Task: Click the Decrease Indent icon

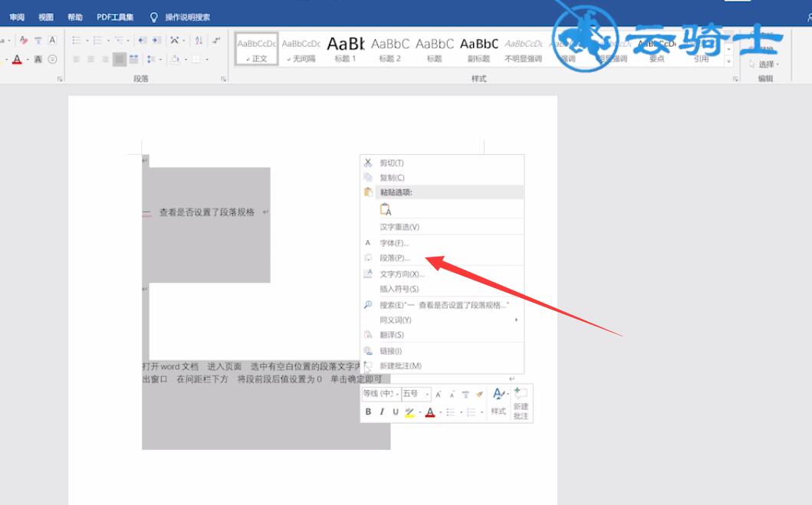Action: 143,41
